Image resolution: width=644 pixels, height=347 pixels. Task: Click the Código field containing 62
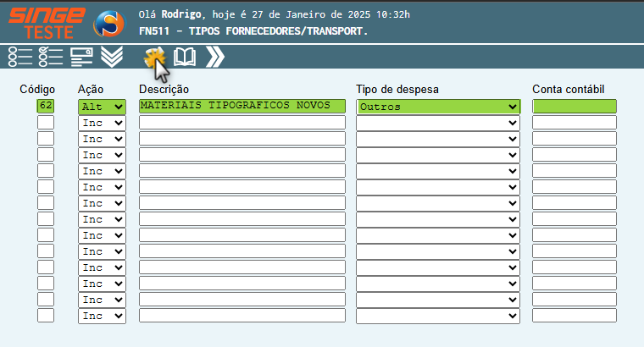46,107
